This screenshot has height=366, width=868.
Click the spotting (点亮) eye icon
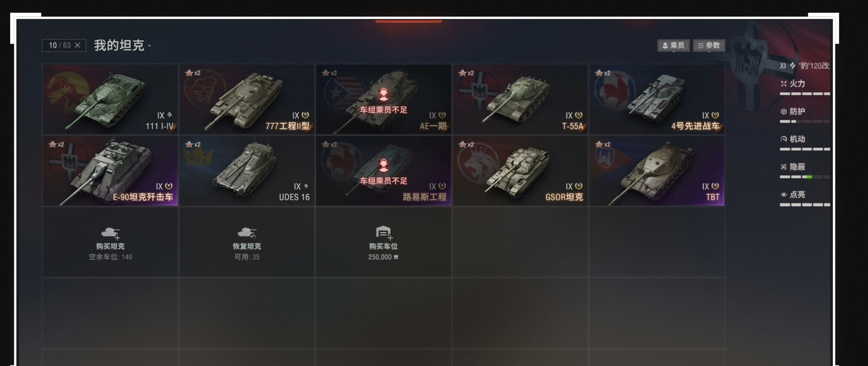[784, 194]
